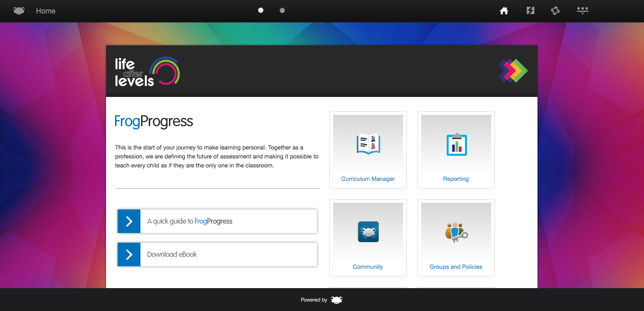Screen dimensions: 644x311
Task: Open A quick guide to FrogProgress
Action: coord(218,221)
